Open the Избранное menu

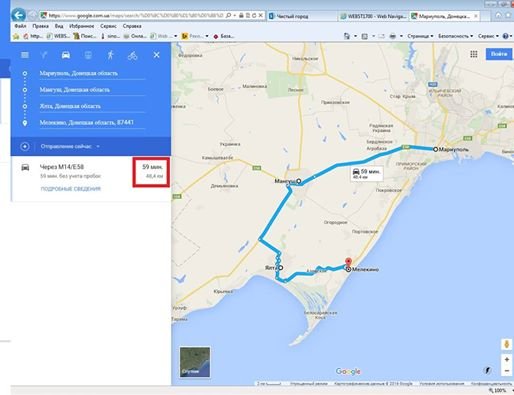tap(82, 26)
